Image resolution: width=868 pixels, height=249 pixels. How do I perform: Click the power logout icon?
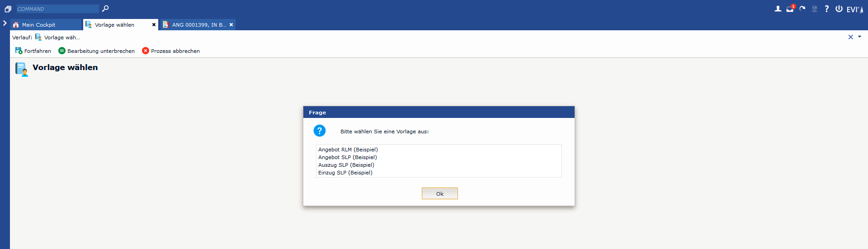click(839, 9)
